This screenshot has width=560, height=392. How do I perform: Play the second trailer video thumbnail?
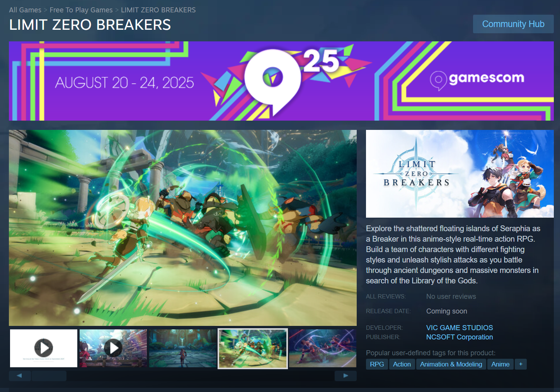(x=113, y=348)
